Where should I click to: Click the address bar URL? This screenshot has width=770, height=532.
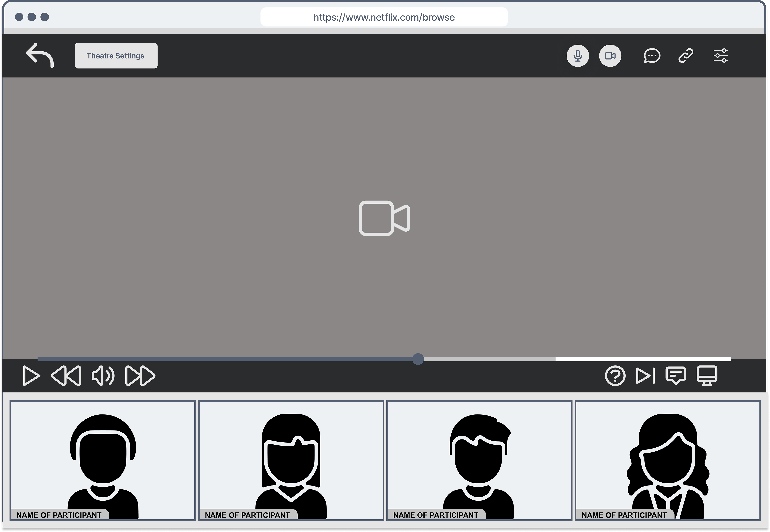pos(384,17)
